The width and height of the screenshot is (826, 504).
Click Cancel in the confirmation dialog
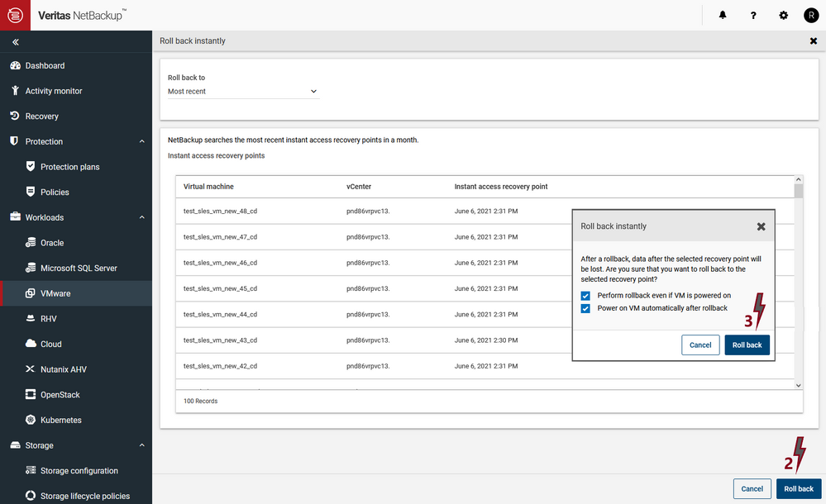point(700,345)
